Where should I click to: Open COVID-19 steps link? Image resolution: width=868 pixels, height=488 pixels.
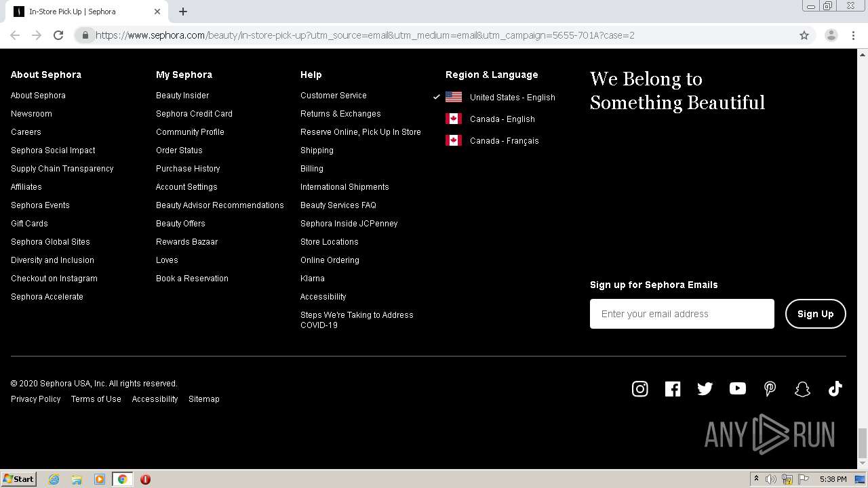(x=357, y=320)
